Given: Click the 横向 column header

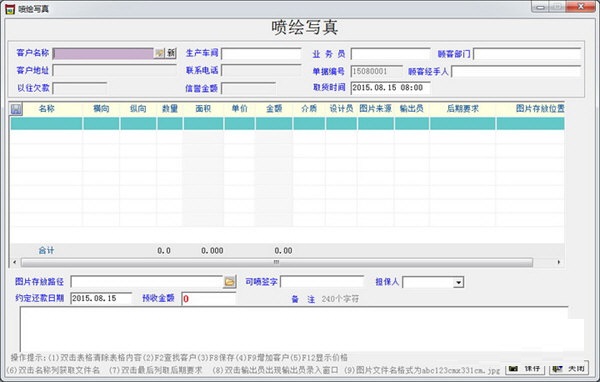Looking at the screenshot, I should [101, 109].
